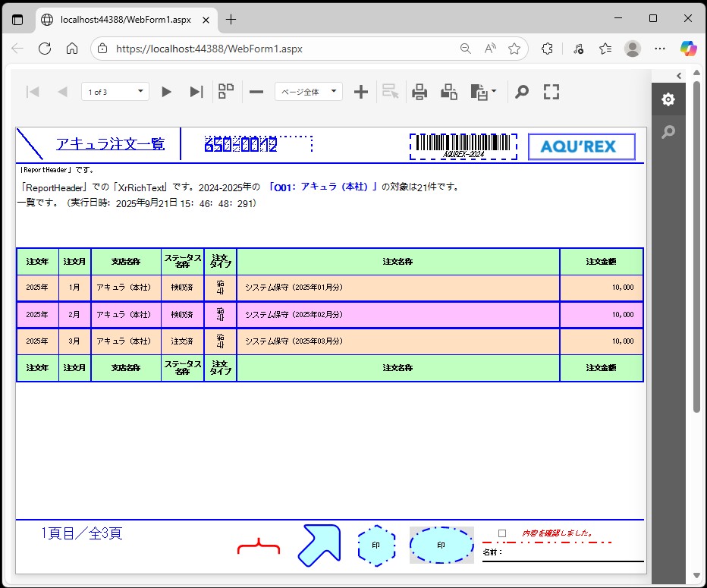Expand the export format dropdown
The height and width of the screenshot is (588, 707).
pyautogui.click(x=484, y=92)
